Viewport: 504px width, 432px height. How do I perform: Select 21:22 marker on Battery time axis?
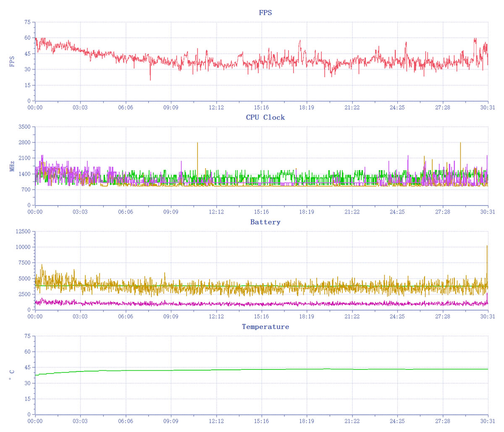[x=352, y=316]
